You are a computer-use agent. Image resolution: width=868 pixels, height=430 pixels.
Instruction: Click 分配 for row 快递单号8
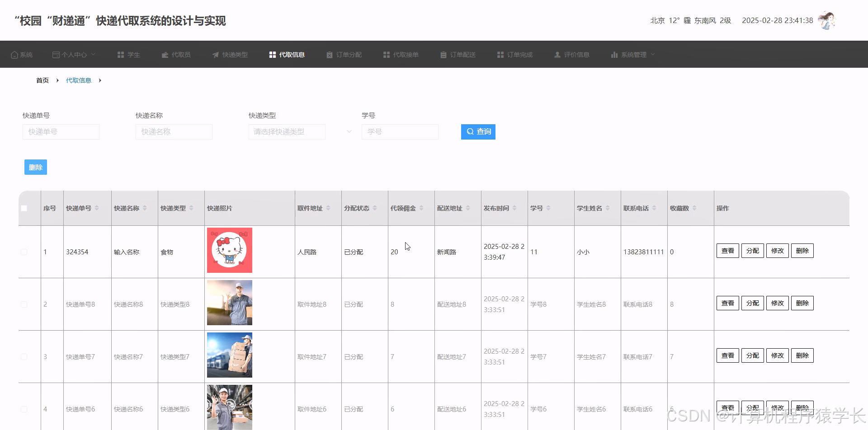pos(753,303)
